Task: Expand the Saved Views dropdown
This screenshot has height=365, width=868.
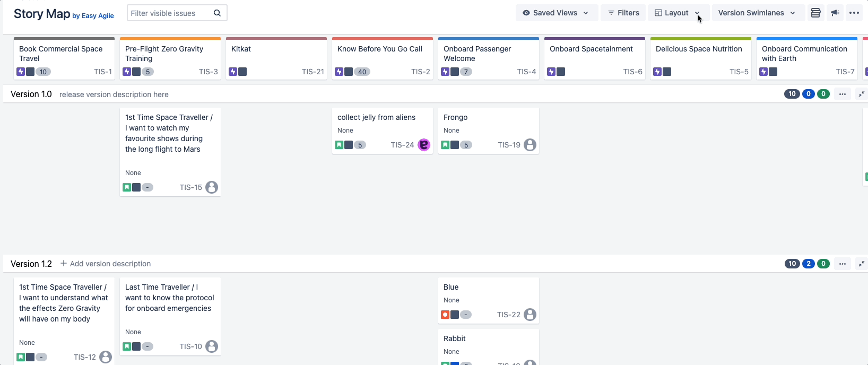Action: click(x=556, y=13)
